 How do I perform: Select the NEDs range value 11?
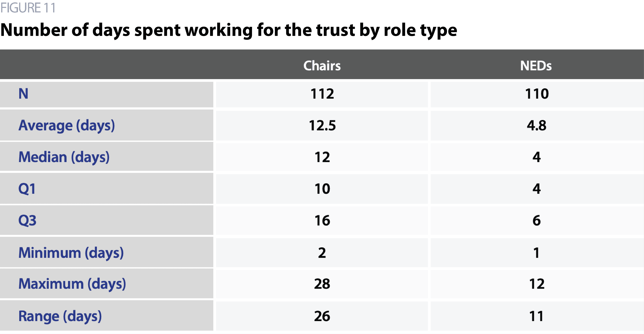pyautogui.click(x=536, y=316)
